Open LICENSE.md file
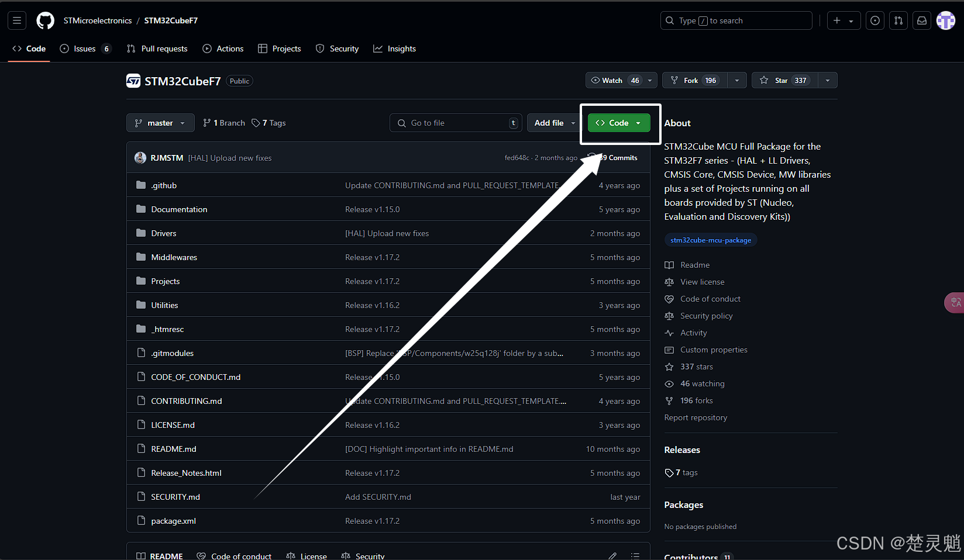The image size is (964, 560). [173, 425]
